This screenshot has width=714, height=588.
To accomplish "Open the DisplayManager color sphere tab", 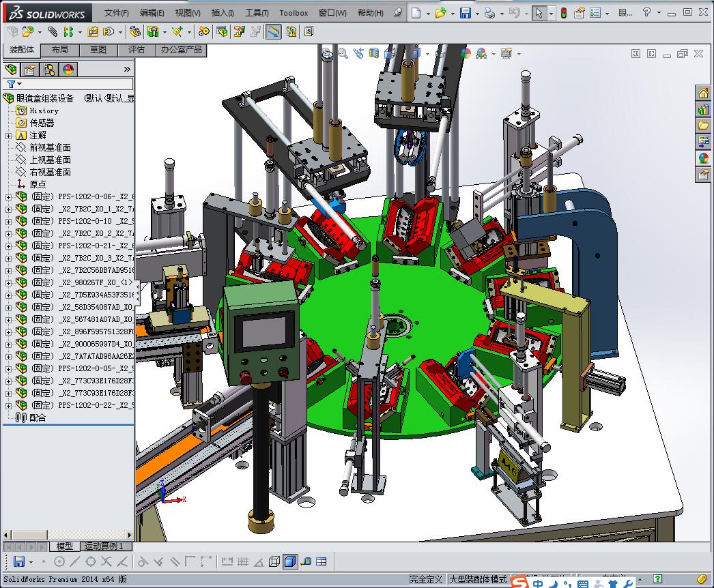I will click(68, 70).
